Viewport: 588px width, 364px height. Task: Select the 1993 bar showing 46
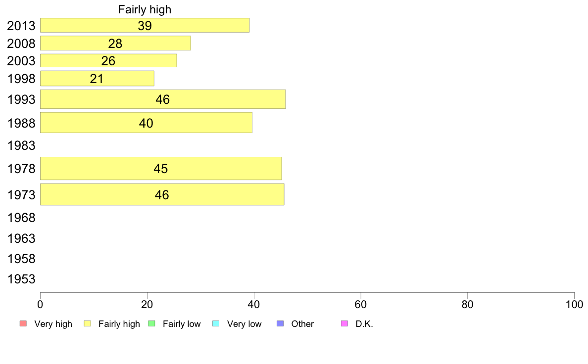coord(163,99)
